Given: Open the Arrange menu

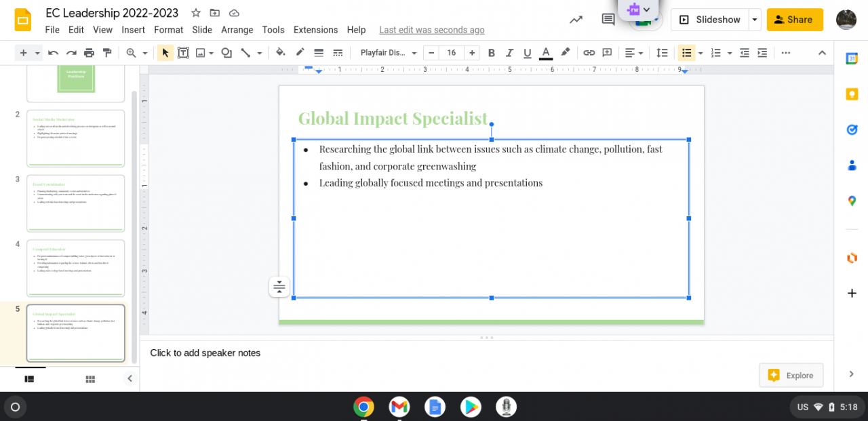Looking at the screenshot, I should click(x=237, y=30).
